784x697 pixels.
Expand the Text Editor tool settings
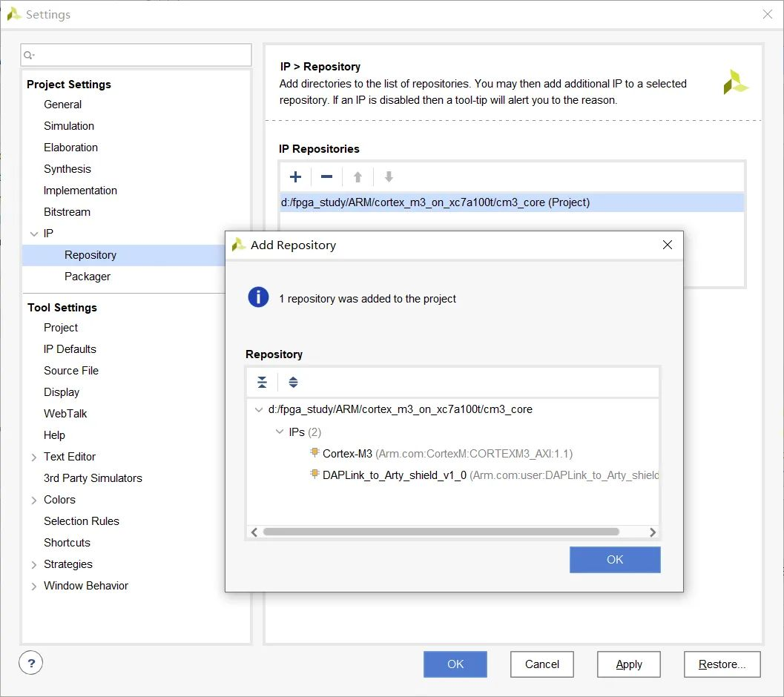click(x=34, y=457)
